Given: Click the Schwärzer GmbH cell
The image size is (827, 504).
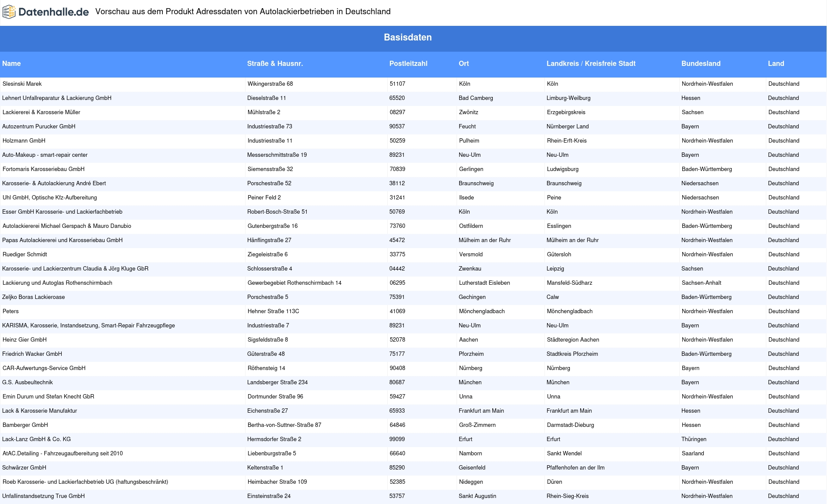Looking at the screenshot, I should [x=24, y=468].
